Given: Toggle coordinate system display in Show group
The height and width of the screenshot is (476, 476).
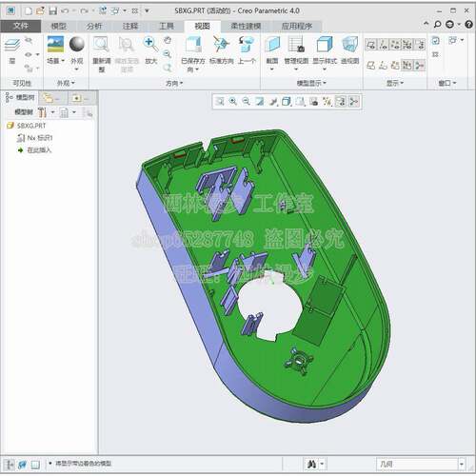Looking at the screenshot, I should coord(407,45).
